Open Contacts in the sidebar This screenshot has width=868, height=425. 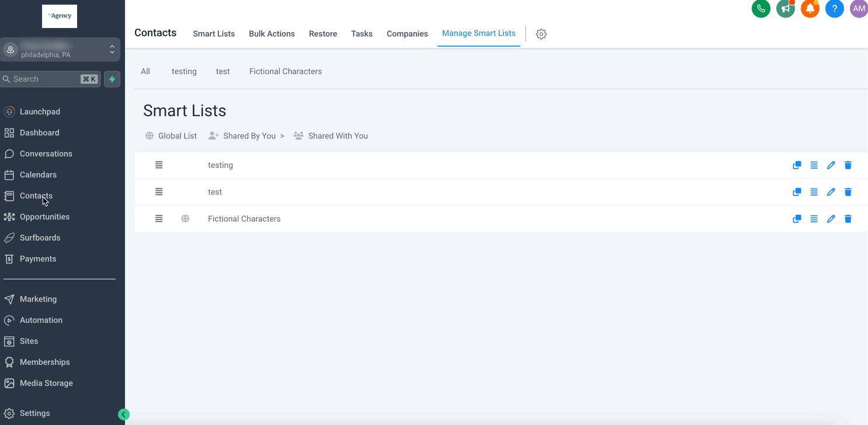[36, 196]
